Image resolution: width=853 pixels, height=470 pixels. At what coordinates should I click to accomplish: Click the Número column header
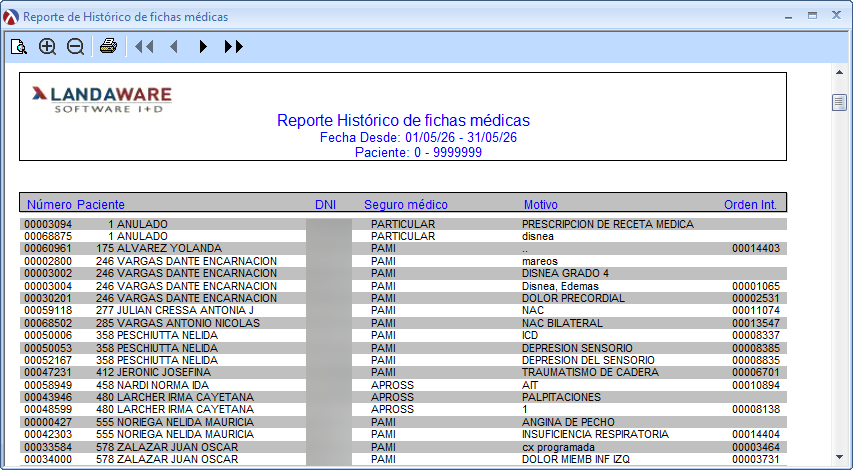49,205
